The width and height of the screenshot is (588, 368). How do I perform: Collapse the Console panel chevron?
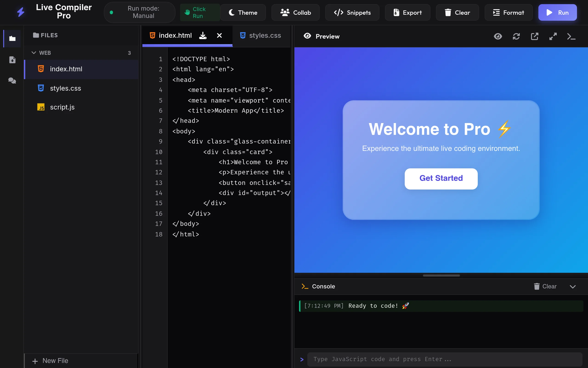[573, 287]
